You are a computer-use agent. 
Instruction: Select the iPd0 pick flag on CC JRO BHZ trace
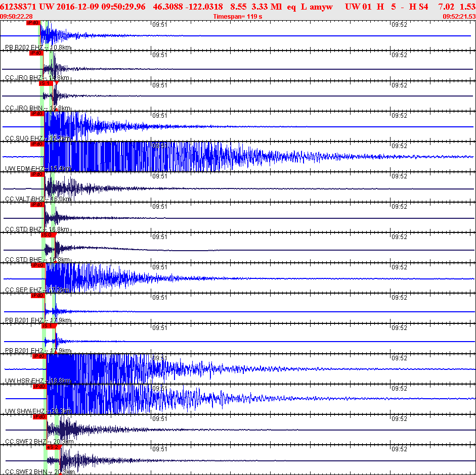point(36,53)
